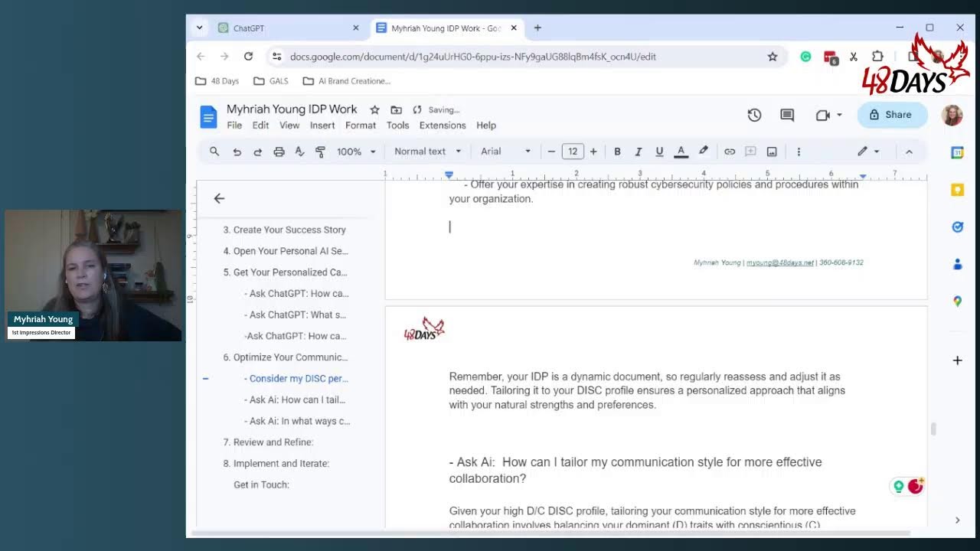Toggle Bold formatting
Screen dimensions: 980x551
coord(617,152)
